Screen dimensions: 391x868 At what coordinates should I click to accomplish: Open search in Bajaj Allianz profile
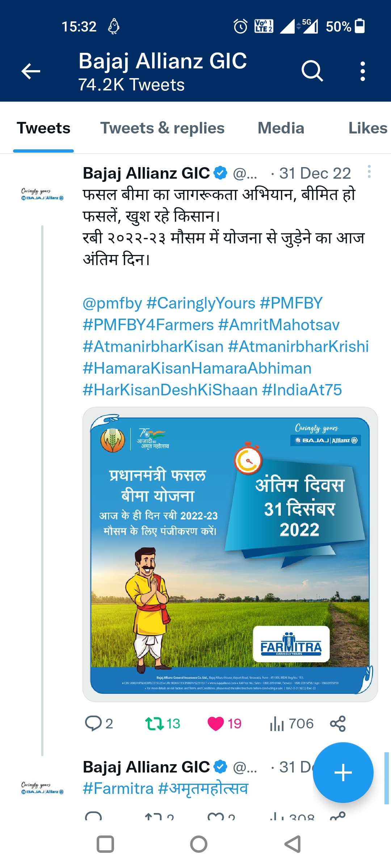pos(312,71)
